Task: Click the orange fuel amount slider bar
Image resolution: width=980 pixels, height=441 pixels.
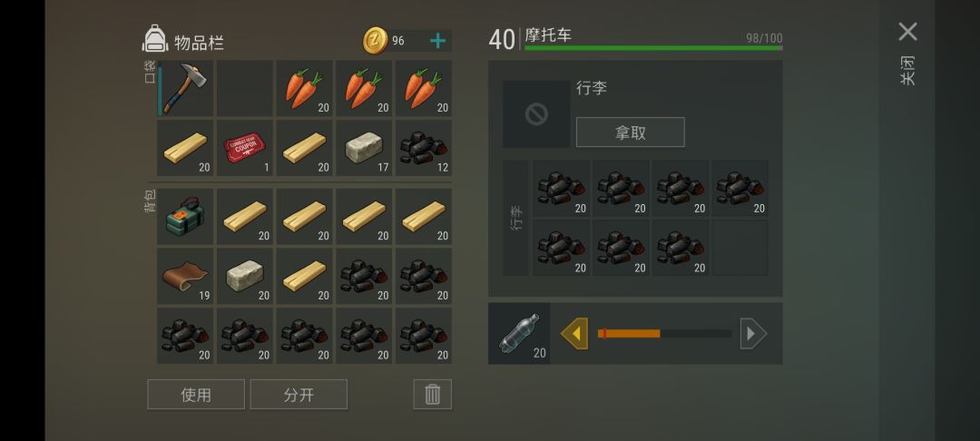Action: coord(663,334)
